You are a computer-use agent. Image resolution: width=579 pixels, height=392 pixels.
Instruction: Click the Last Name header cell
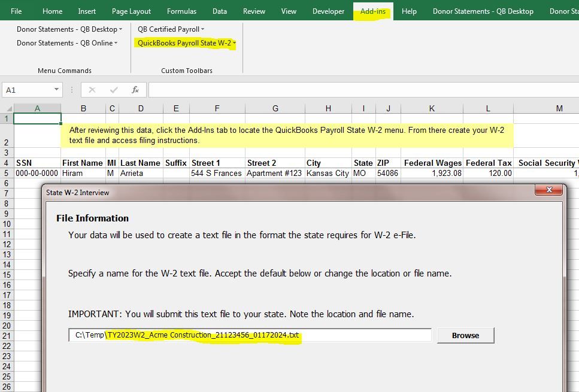tap(141, 163)
